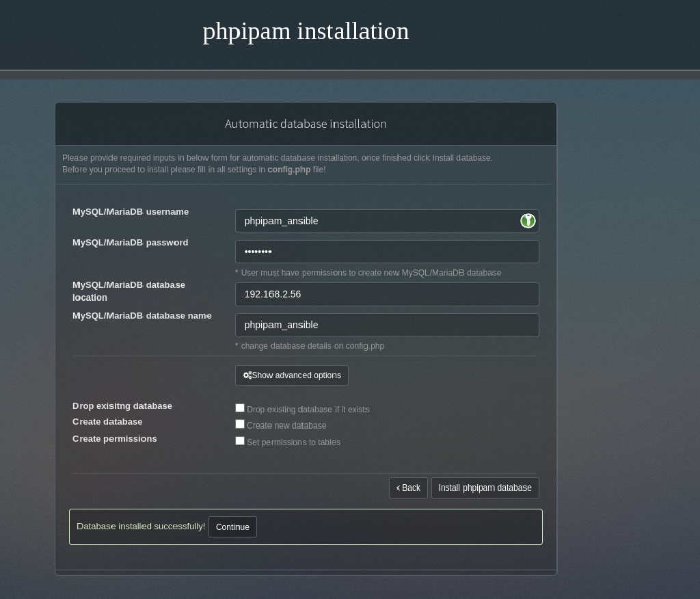The width and height of the screenshot is (700, 599).
Task: Check the Create new database option
Action: pyautogui.click(x=240, y=424)
